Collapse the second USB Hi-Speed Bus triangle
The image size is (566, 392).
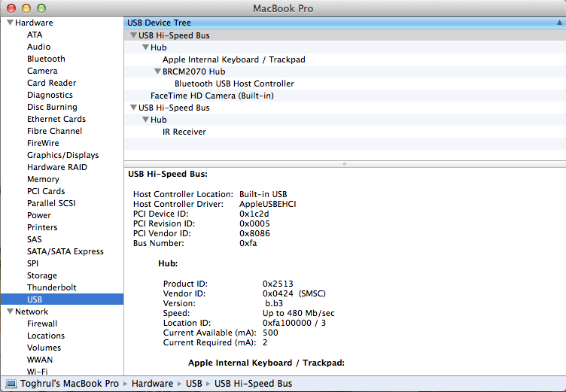click(133, 108)
